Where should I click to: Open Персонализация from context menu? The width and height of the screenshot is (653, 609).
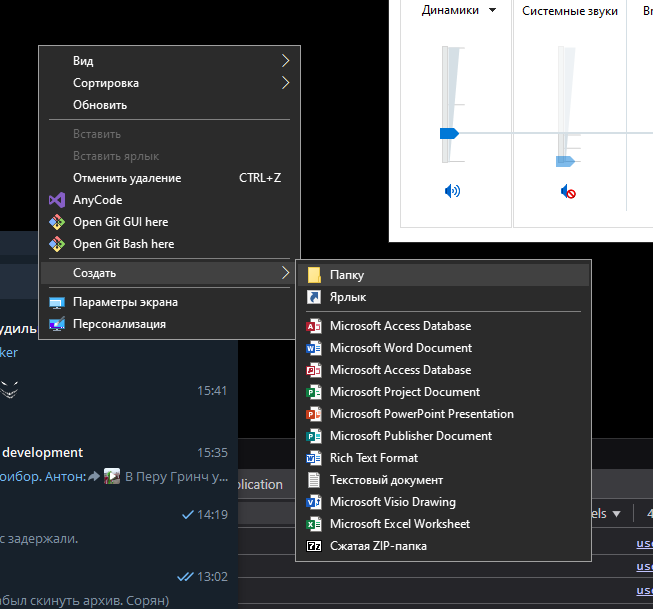pos(169,324)
